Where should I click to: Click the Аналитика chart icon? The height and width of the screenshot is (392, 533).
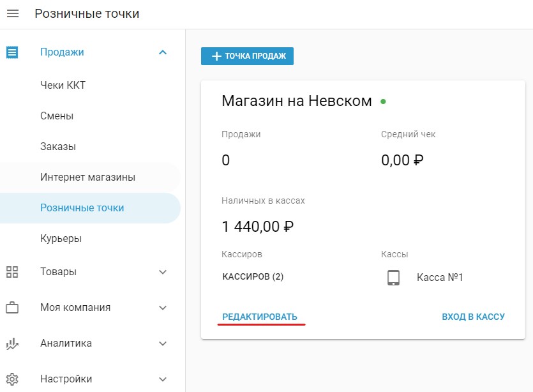coord(12,343)
